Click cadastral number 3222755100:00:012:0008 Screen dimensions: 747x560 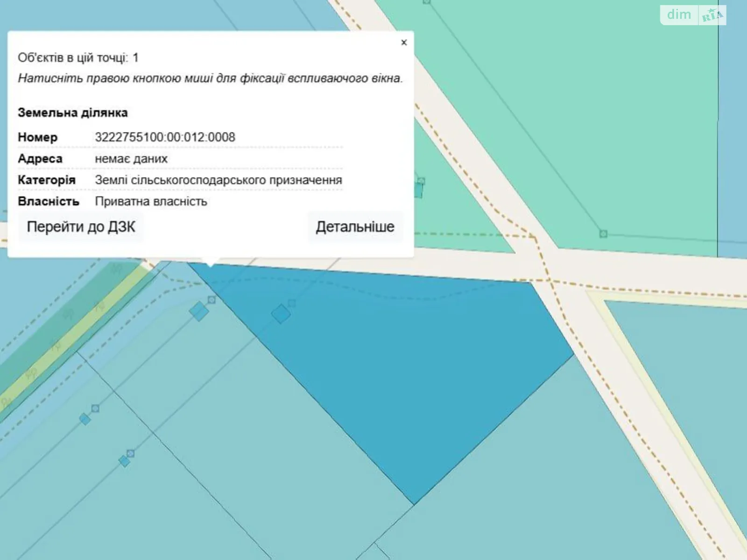(x=165, y=137)
